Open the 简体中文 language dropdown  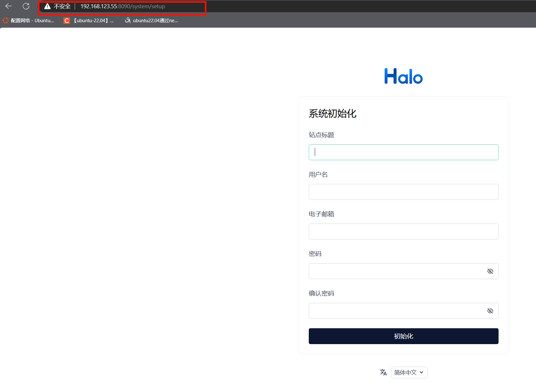click(x=409, y=372)
